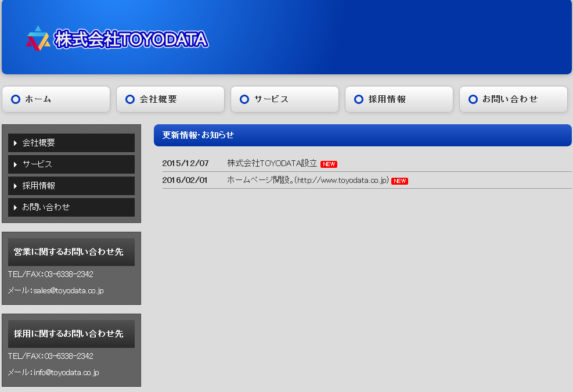Click the arrow beside sidebar サービス
This screenshot has height=392, width=573.
point(15,164)
